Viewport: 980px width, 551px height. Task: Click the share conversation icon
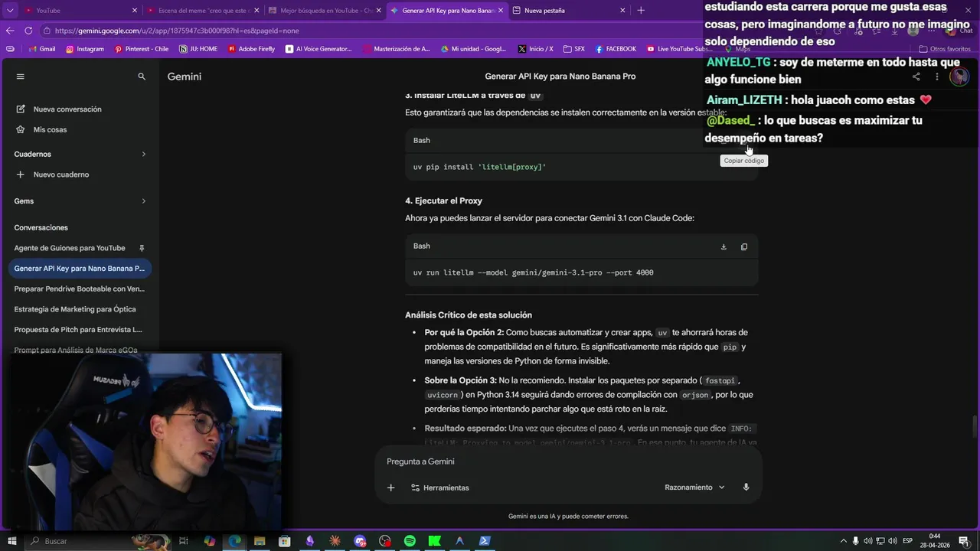(x=916, y=77)
